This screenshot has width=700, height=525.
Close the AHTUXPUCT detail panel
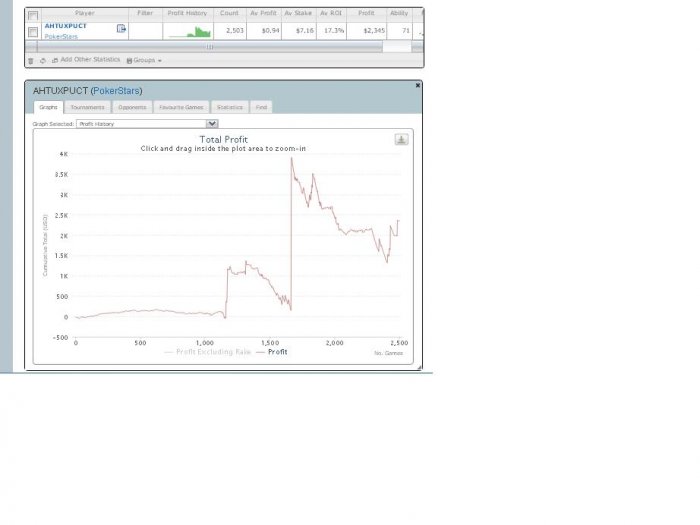(x=418, y=85)
